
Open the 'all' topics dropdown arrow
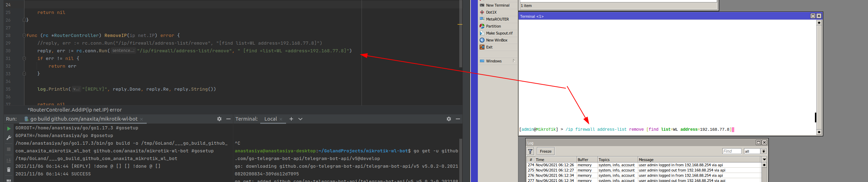(764, 151)
